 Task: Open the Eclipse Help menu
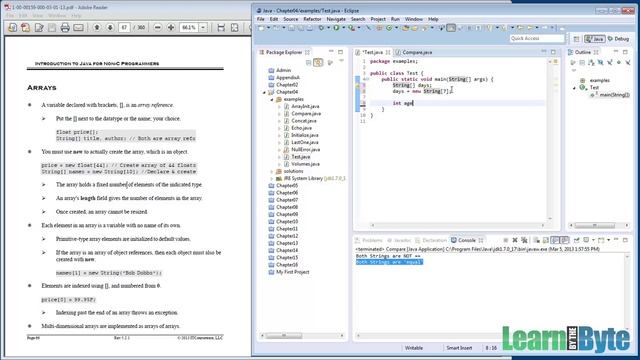(x=433, y=19)
